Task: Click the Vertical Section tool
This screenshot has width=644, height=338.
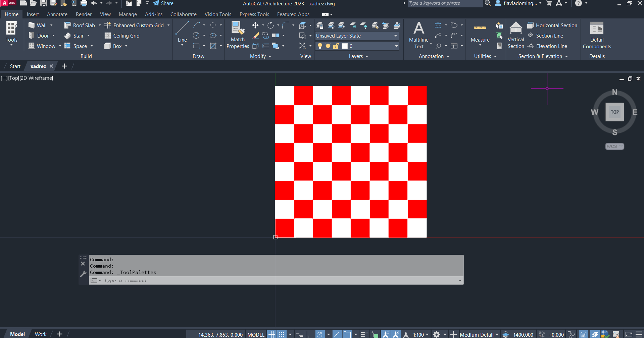Action: tap(515, 35)
